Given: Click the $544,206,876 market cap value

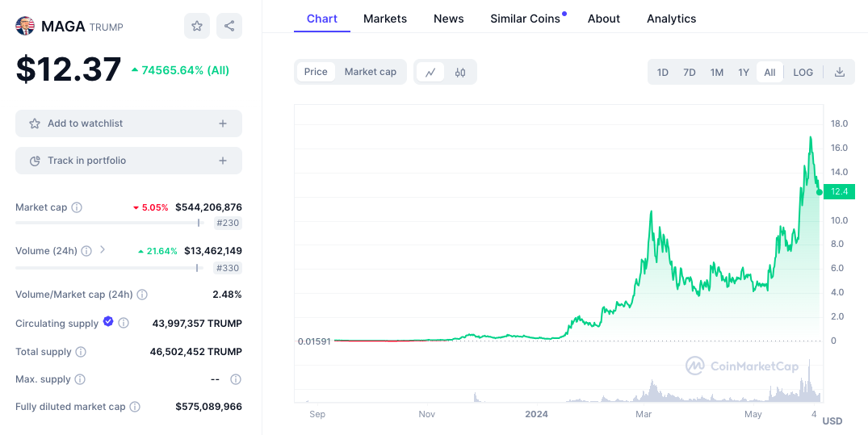Looking at the screenshot, I should pos(208,207).
